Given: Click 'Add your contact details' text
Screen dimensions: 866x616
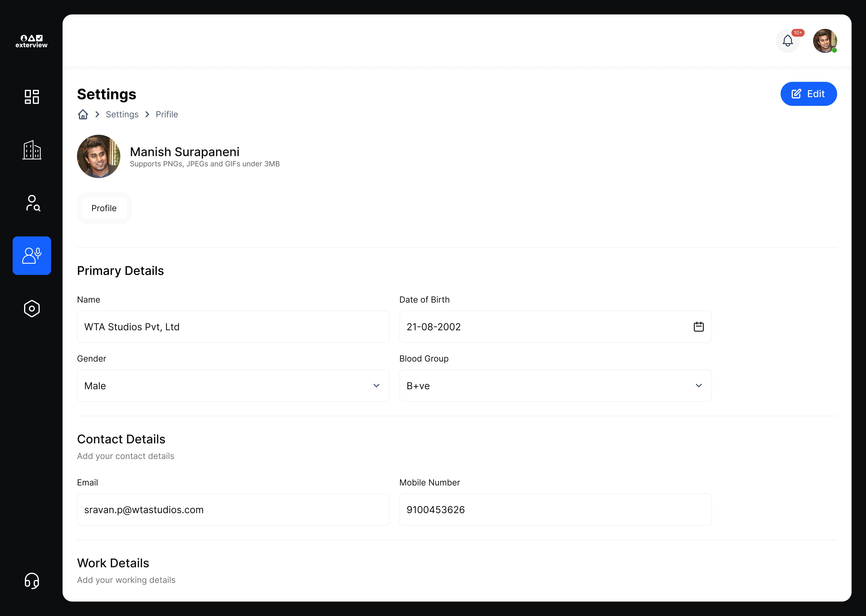Looking at the screenshot, I should point(126,456).
